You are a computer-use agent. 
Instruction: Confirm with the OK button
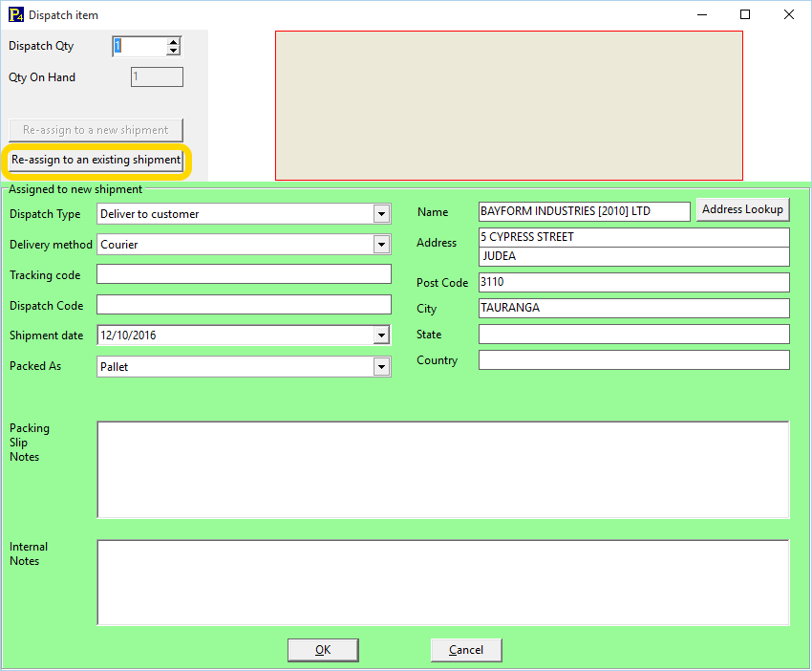tap(323, 650)
